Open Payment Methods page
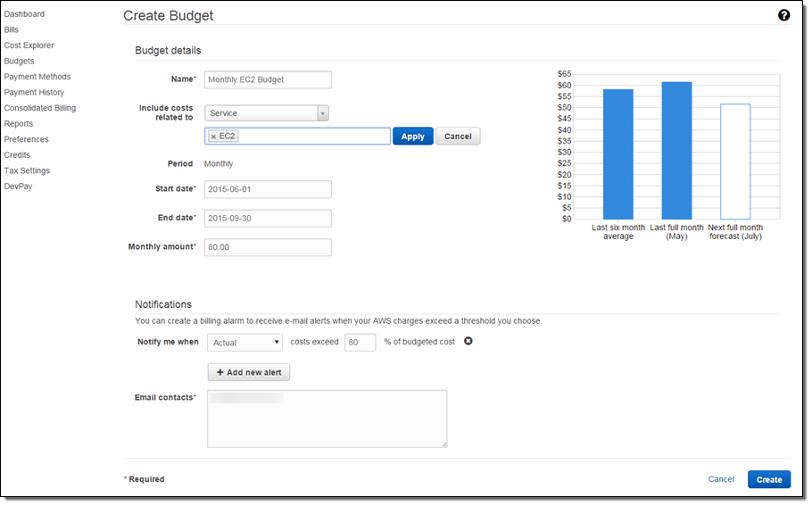Viewport: 812px width, 506px height. 37,77
